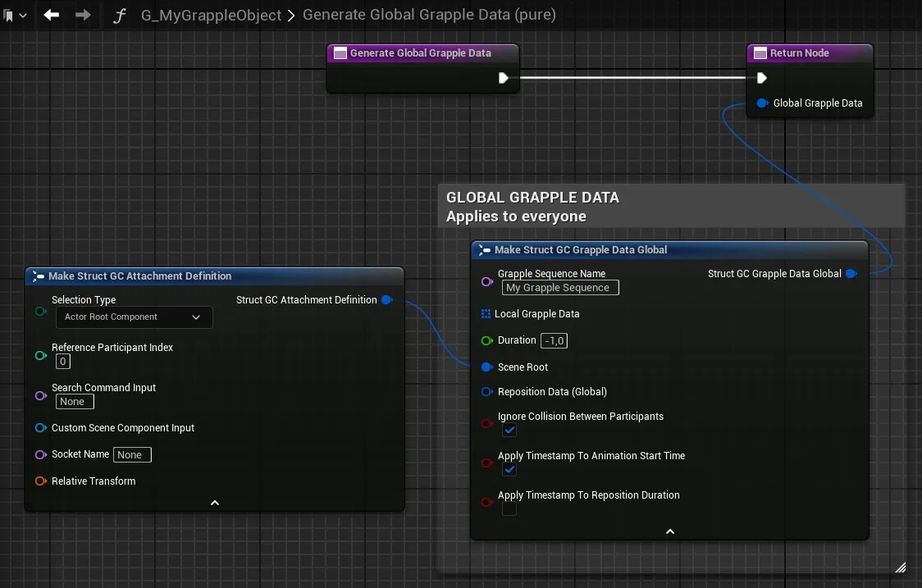This screenshot has width=922, height=588.
Task: Open the bookmark dropdown in breadcrumb bar
Action: (x=15, y=16)
